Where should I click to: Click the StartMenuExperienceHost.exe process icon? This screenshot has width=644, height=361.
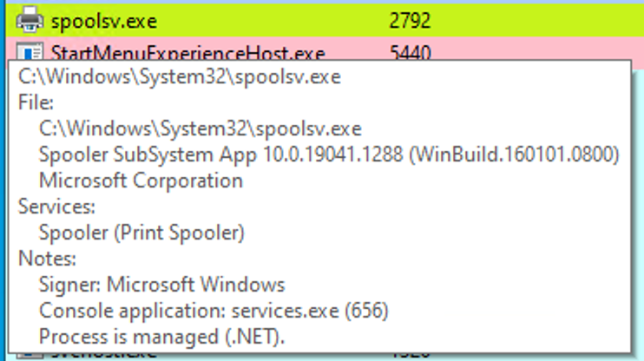coord(30,54)
